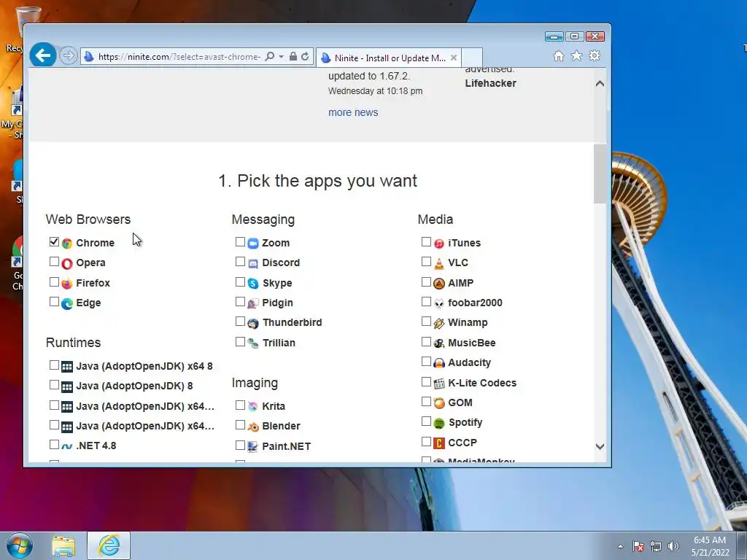
Task: Check the Firefox checkbox
Action: click(54, 282)
